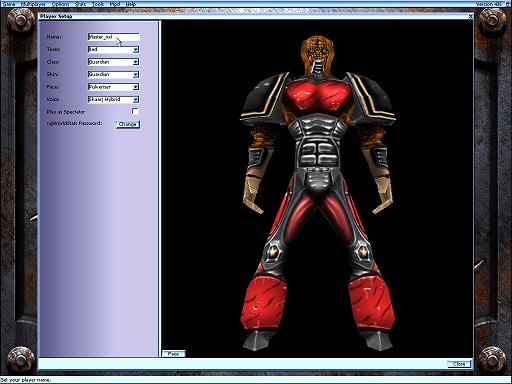
Task: Click the Face button below the model
Action: (x=173, y=354)
